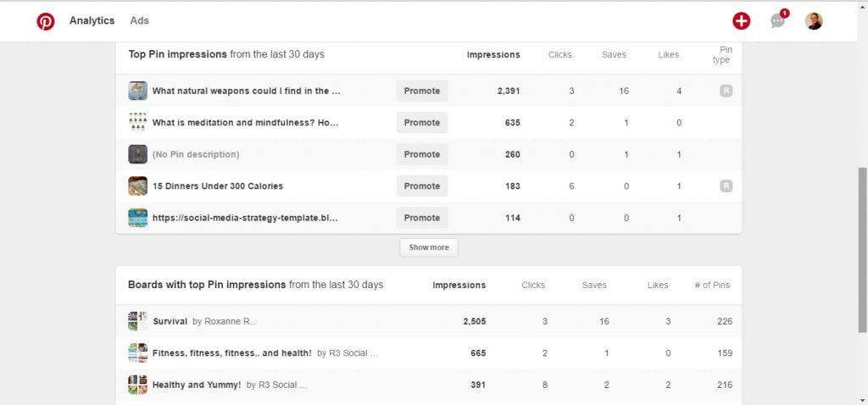Click the R pin type badge for natural weapons pin
The width and height of the screenshot is (868, 405).
726,91
